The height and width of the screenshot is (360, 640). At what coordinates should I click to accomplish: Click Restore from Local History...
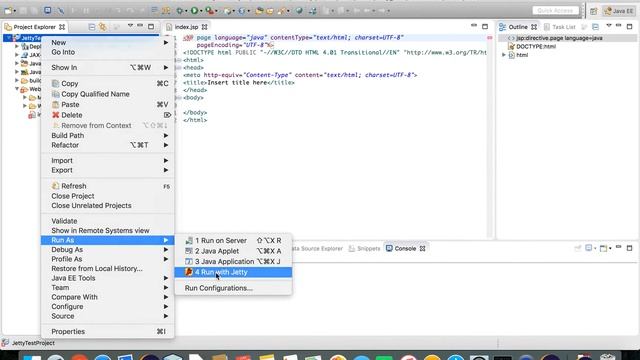pyautogui.click(x=108, y=269)
